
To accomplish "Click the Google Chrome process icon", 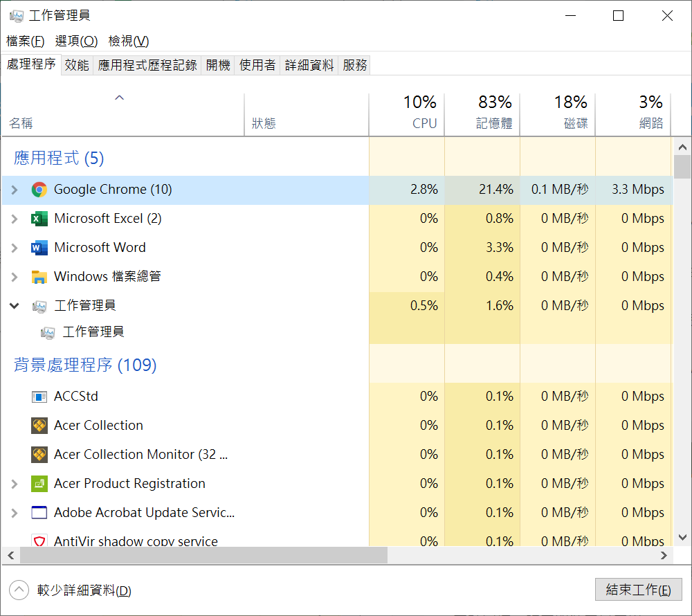I will (x=39, y=190).
